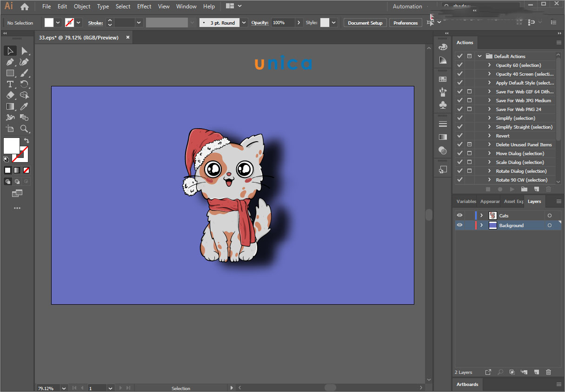
Task: Expand the Cats layer
Action: coord(482,216)
